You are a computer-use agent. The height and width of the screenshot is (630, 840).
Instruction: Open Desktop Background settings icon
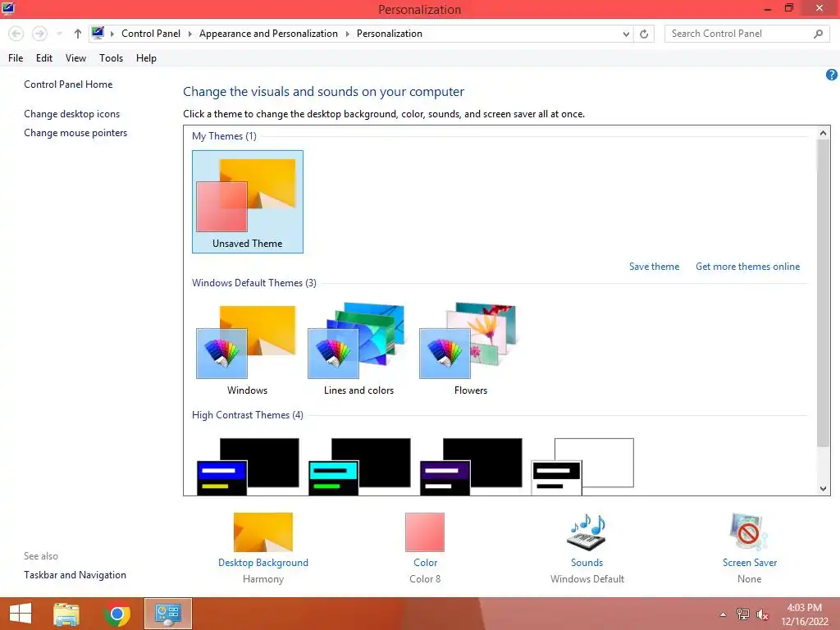pyautogui.click(x=263, y=532)
